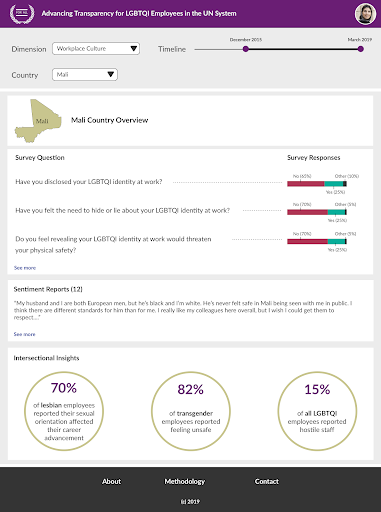Open the Methodology footer link
Image resolution: width=381 pixels, height=512 pixels.
[x=185, y=481]
